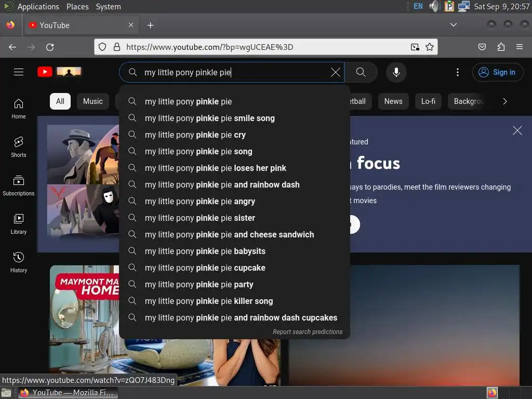Click the volume speaker tray icon
The width and height of the screenshot is (532, 399).
[434, 6]
